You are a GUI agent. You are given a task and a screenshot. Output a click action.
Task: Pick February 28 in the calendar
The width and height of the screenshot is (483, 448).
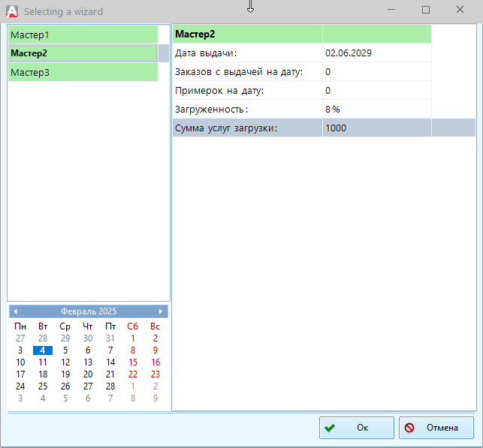pyautogui.click(x=110, y=386)
